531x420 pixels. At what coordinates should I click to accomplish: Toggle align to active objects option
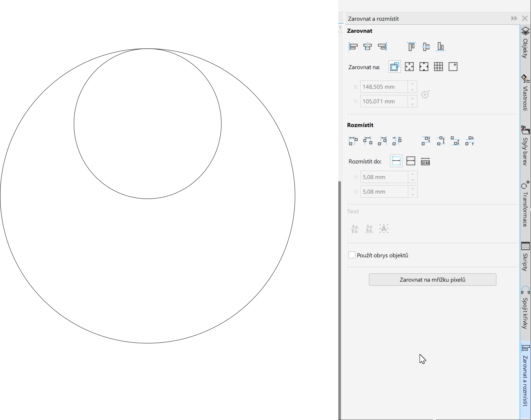tap(395, 67)
